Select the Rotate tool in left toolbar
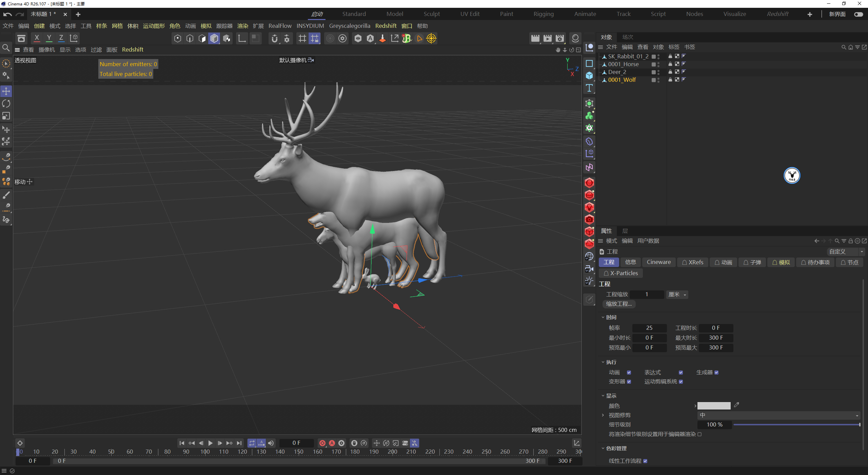 click(x=6, y=103)
